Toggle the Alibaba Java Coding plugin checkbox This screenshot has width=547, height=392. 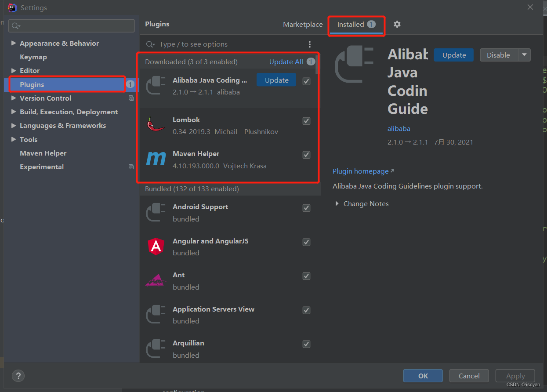click(306, 81)
